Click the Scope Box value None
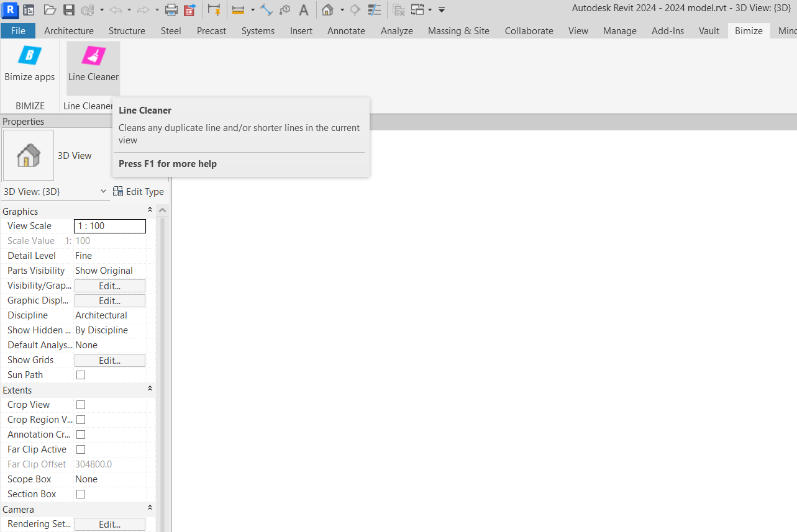 click(86, 479)
